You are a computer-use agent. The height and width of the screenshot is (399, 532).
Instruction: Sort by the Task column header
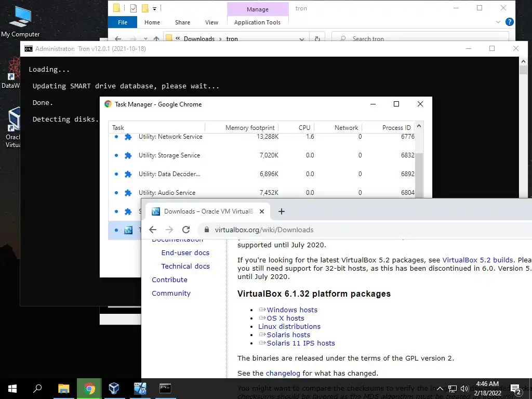tap(156, 128)
